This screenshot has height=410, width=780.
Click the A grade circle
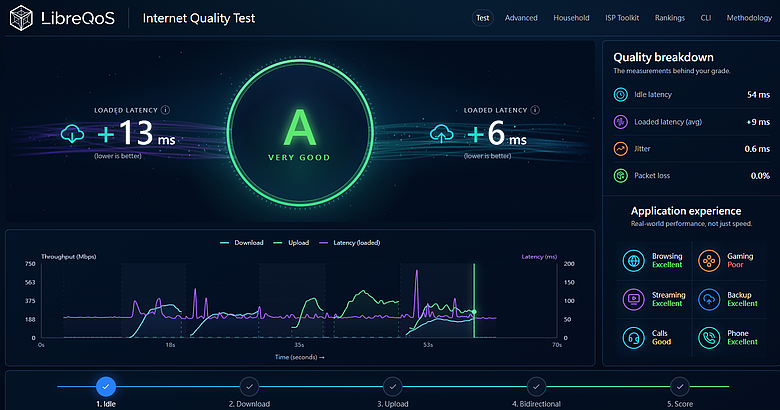coord(300,133)
